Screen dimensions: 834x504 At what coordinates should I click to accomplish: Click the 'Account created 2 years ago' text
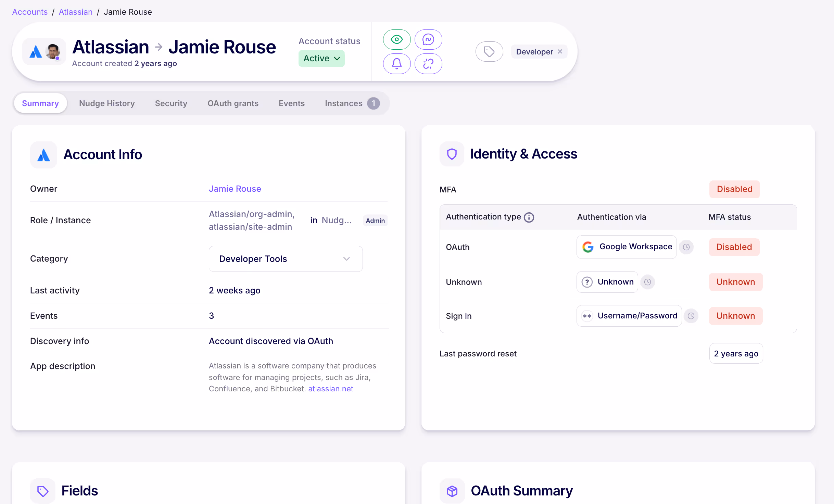tap(124, 63)
